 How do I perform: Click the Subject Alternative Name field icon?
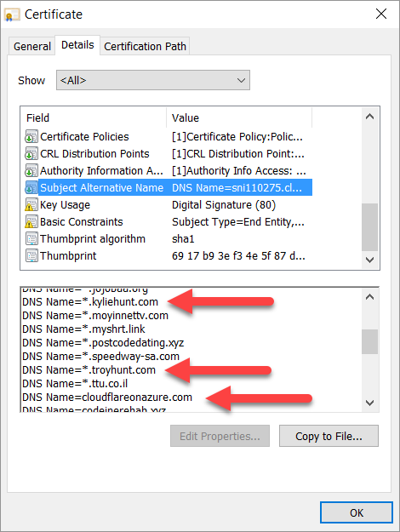pos(31,187)
